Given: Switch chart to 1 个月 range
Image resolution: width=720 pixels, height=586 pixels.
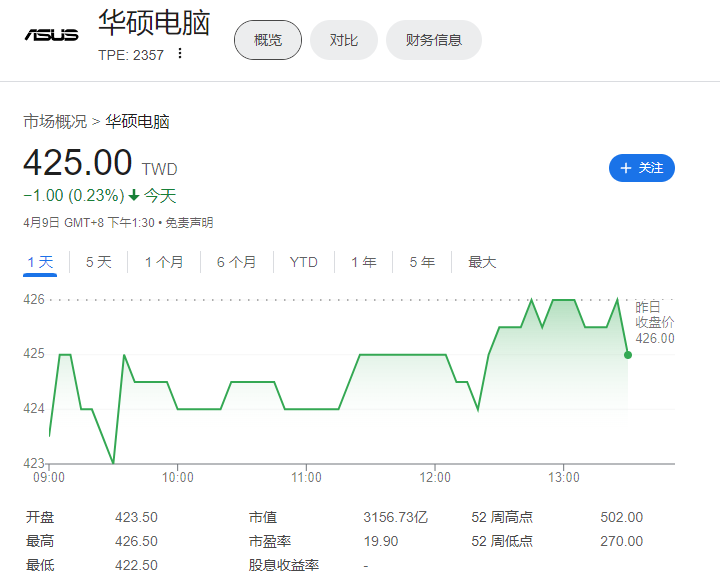Looking at the screenshot, I should click(x=164, y=262).
